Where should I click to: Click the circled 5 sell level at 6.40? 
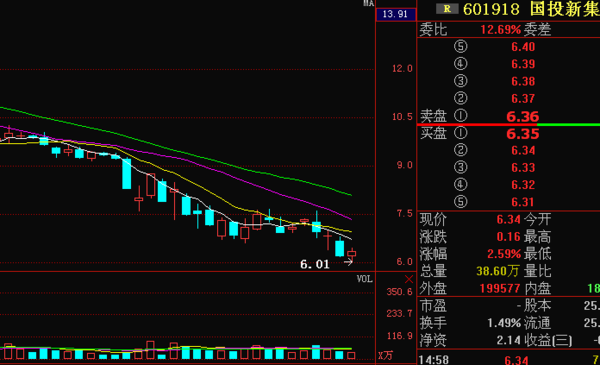(x=461, y=47)
